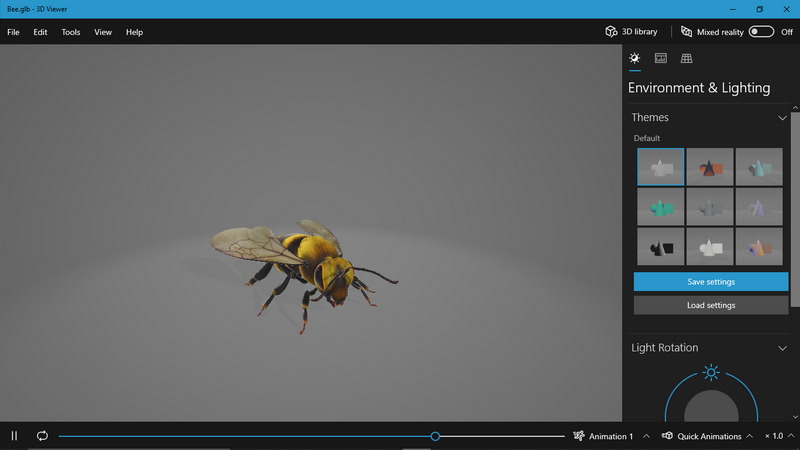Image resolution: width=800 pixels, height=450 pixels.
Task: Click the side panel scrollbar
Action: [795, 209]
